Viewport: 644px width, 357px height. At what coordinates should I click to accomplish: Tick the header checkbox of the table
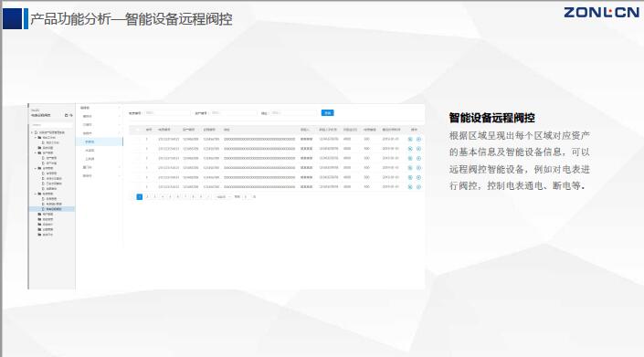pyautogui.click(x=137, y=130)
